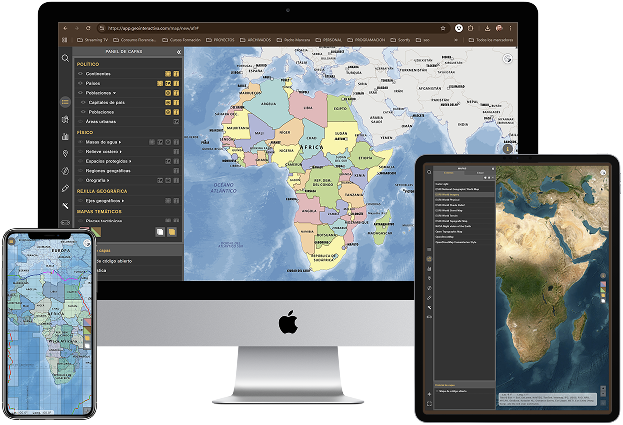Open the Streaming TV bookmark folder

[92, 40]
